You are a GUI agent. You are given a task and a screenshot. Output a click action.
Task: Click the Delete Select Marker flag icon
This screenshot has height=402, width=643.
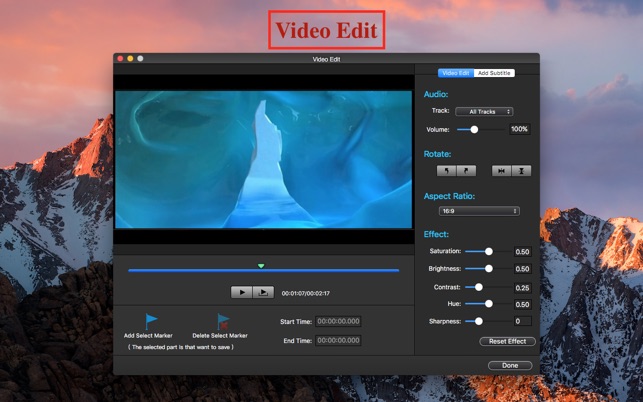tap(223, 321)
